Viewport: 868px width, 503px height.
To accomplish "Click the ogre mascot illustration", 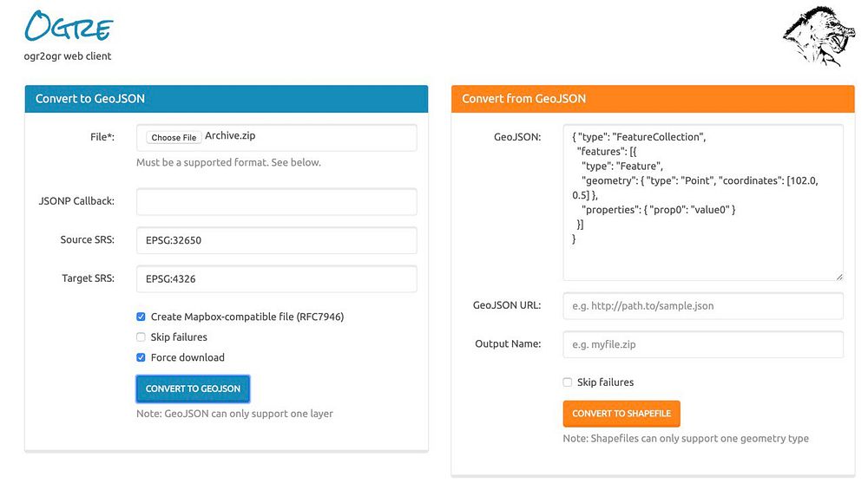I will (x=818, y=36).
